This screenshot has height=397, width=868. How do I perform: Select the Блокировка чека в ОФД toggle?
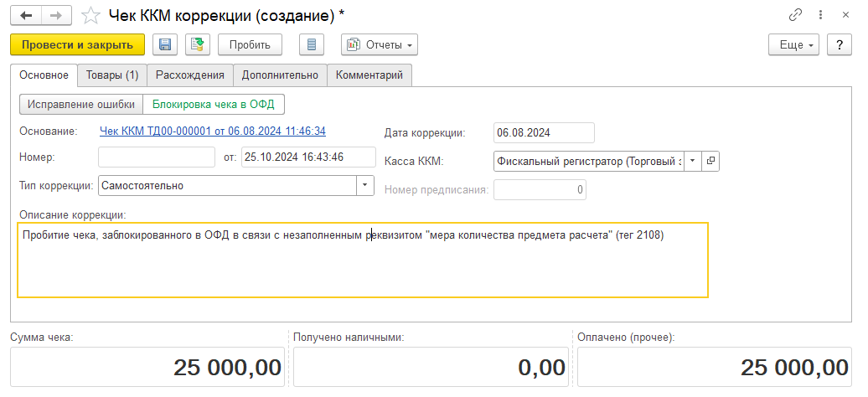pyautogui.click(x=214, y=105)
